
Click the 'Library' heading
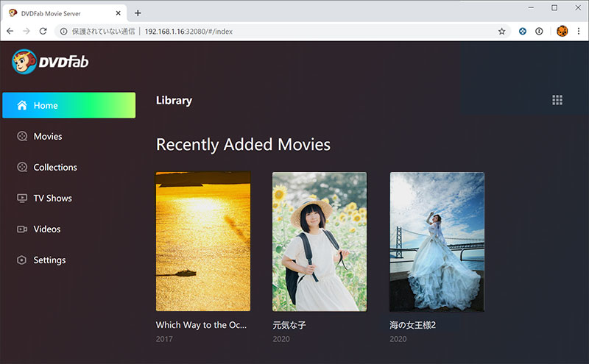click(174, 101)
